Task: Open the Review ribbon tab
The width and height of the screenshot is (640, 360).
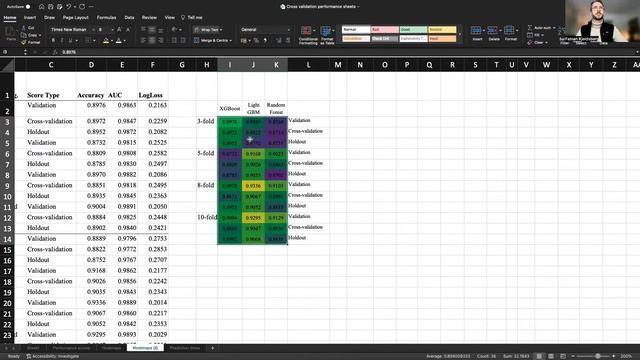Action: pyautogui.click(x=149, y=18)
